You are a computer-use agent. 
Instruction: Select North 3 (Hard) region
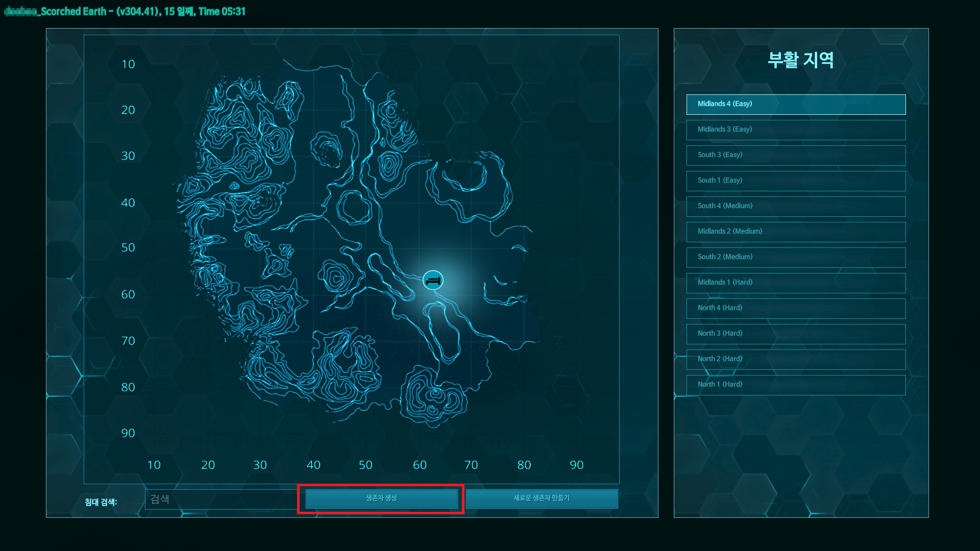click(x=796, y=334)
